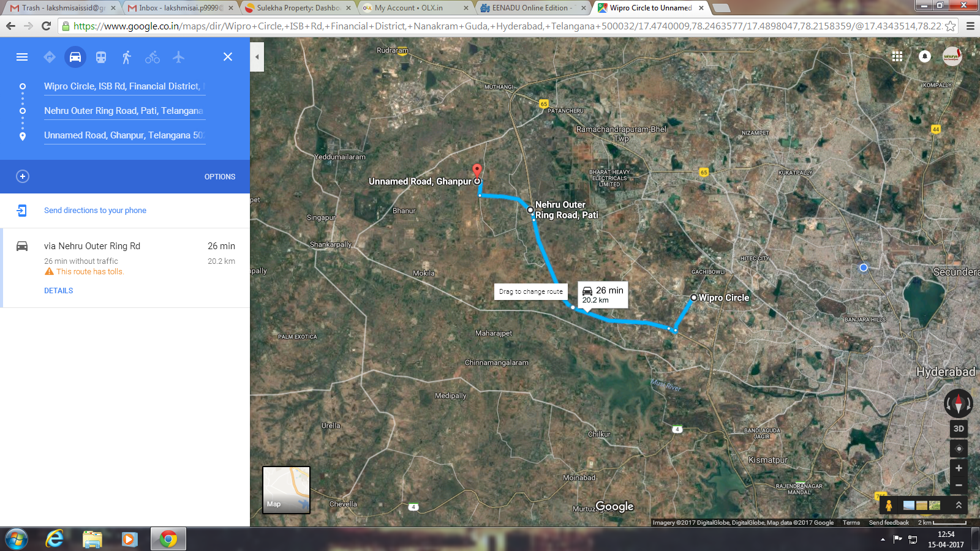Add another destination with plus icon
Viewport: 980px width, 551px height.
click(23, 176)
